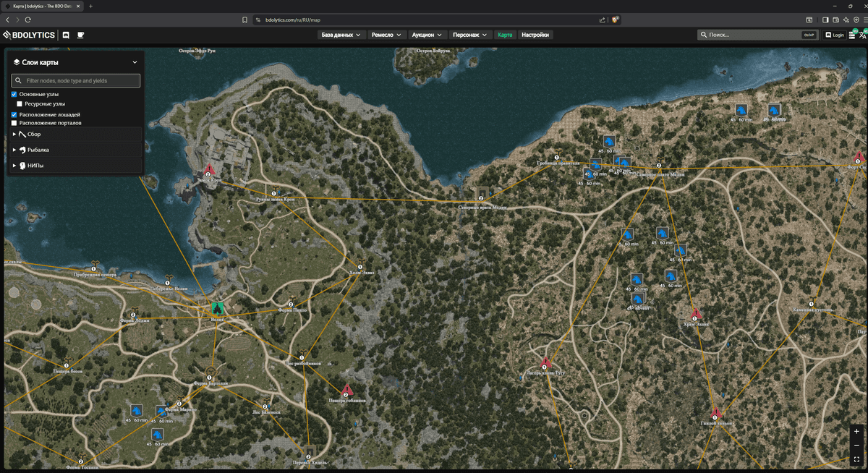Click the Ферма Тосвани node marker
Screen dimensions: 868x473
pos(81,460)
